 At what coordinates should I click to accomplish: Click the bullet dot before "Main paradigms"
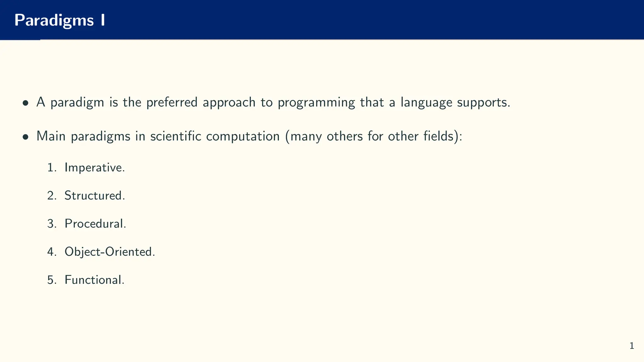tap(26, 137)
